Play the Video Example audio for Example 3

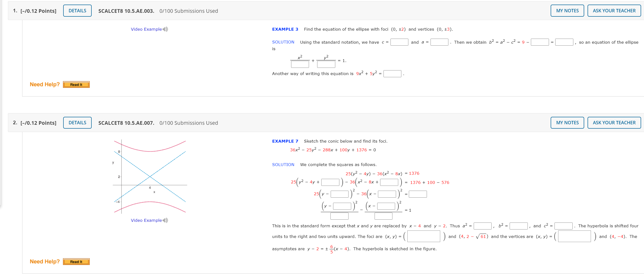pyautogui.click(x=165, y=29)
